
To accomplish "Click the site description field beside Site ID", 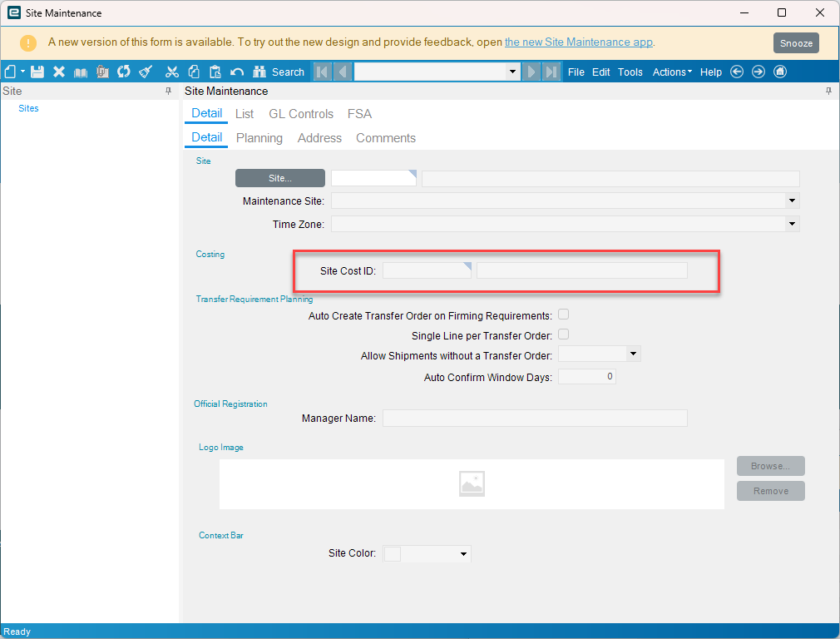I will pos(610,179).
